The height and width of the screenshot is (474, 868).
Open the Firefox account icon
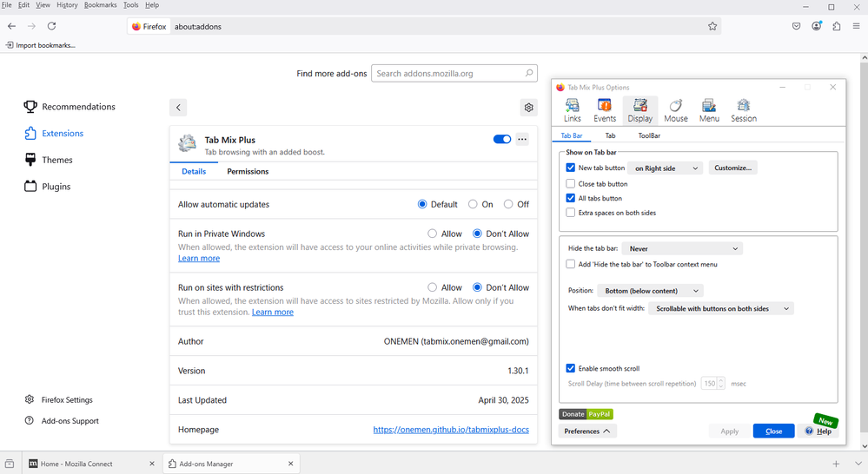(817, 26)
